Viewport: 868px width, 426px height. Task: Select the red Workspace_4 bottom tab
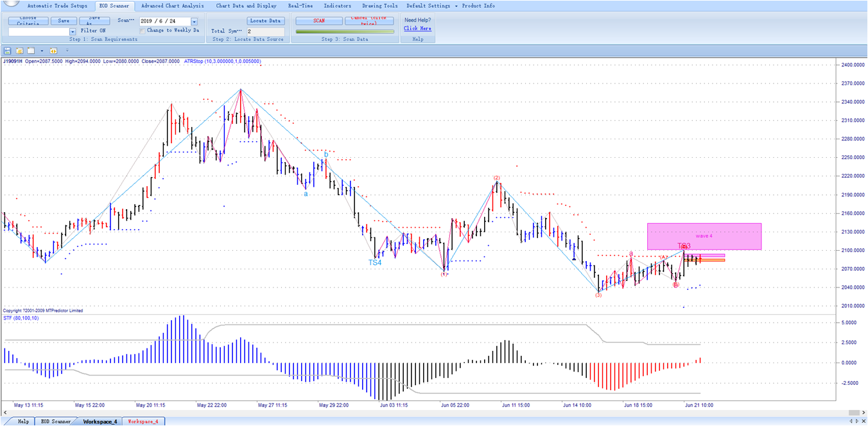pyautogui.click(x=143, y=422)
